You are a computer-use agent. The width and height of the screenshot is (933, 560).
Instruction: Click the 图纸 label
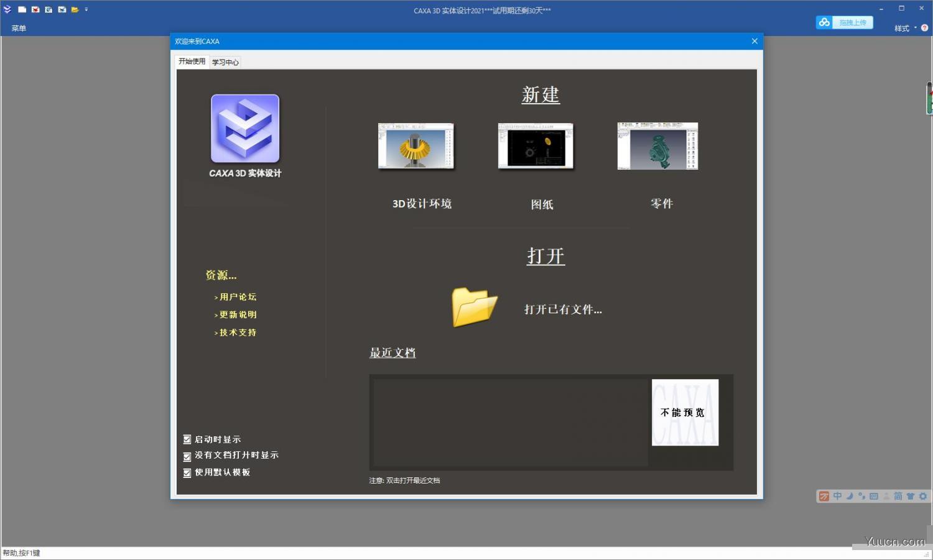point(542,204)
